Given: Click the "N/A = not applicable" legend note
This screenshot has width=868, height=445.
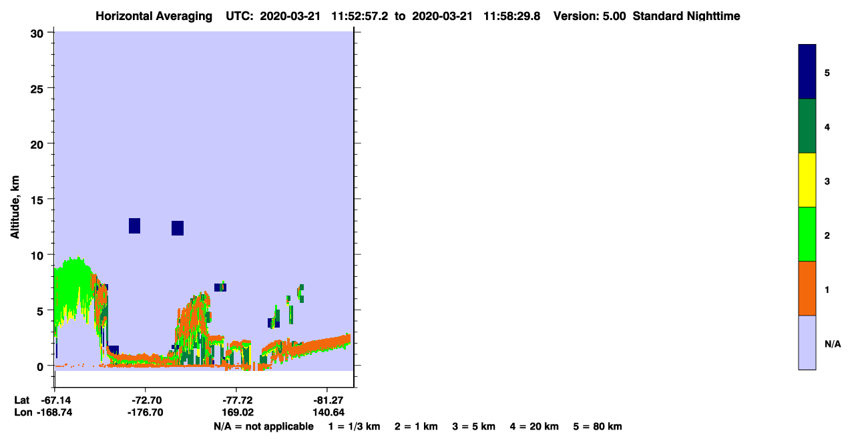Looking at the screenshot, I should coord(264,426).
